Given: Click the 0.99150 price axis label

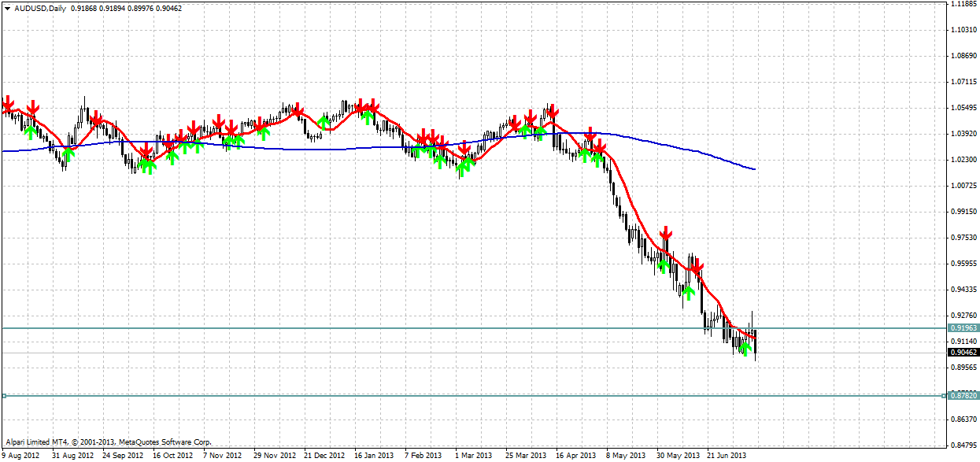Looking at the screenshot, I should pos(963,212).
